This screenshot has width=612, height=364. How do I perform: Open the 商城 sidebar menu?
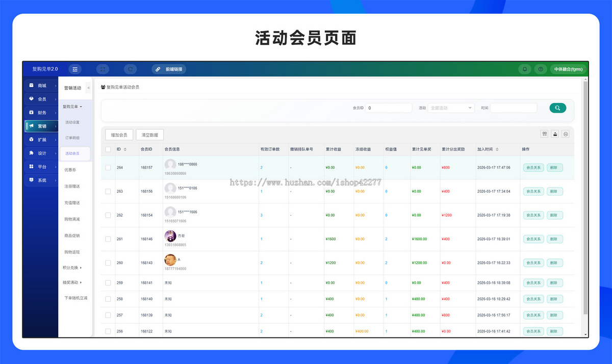click(41, 86)
